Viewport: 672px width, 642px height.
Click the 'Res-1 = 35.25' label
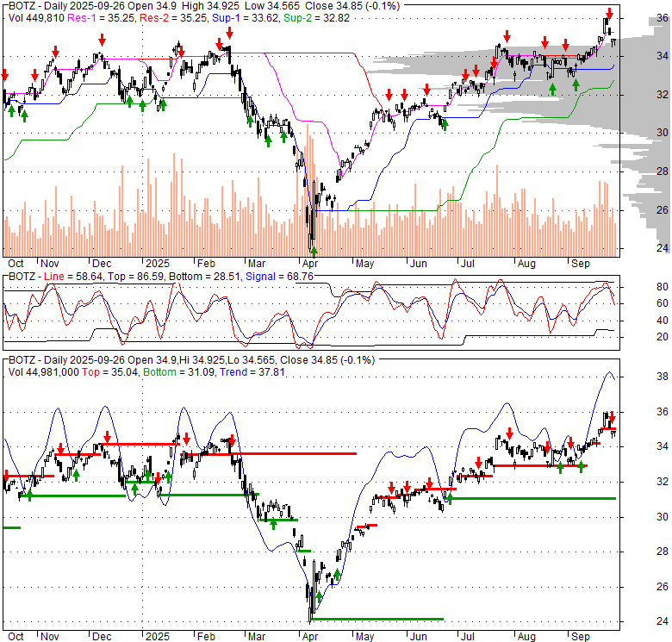click(101, 18)
